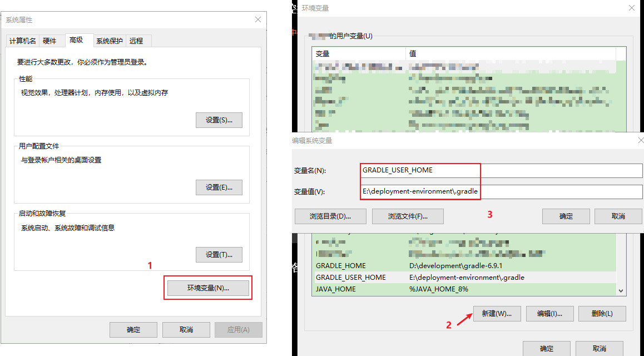Click 浏览目录(D)... button
Image resolution: width=644 pixels, height=356 pixels.
[331, 216]
